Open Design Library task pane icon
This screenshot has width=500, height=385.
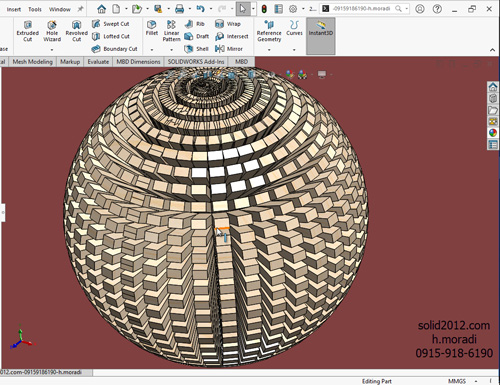[493, 98]
